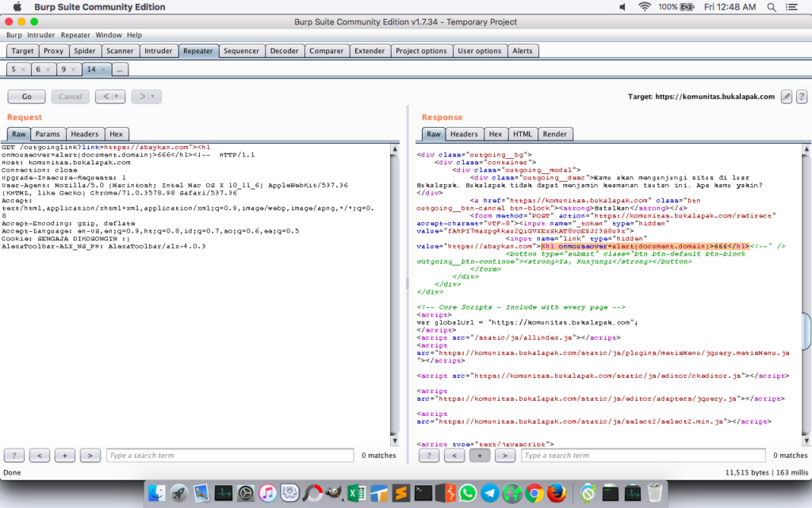The height and width of the screenshot is (508, 812).
Task: Expand the back history dropdown arrow
Action: point(117,97)
